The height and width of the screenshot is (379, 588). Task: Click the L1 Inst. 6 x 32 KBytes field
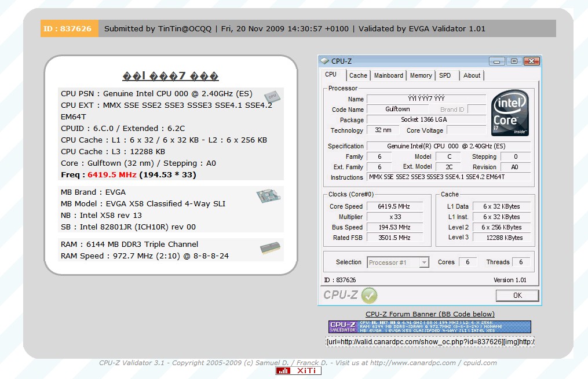[502, 217]
